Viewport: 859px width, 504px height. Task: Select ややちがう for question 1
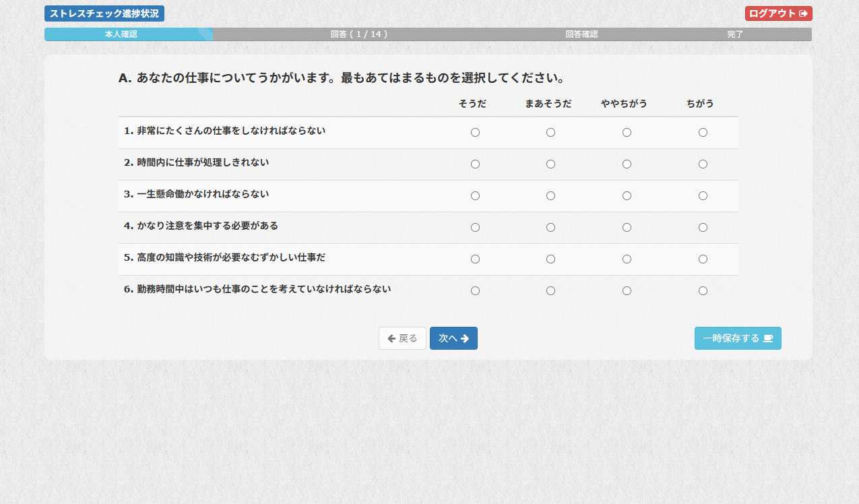click(627, 133)
